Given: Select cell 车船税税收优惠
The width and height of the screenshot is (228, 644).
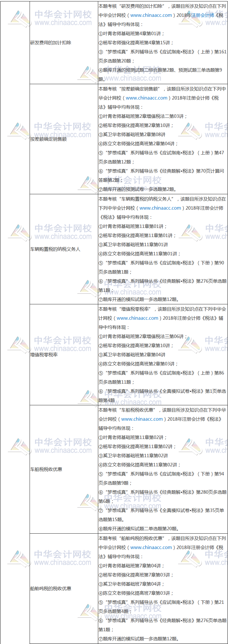Looking at the screenshot, I should pos(64,469).
